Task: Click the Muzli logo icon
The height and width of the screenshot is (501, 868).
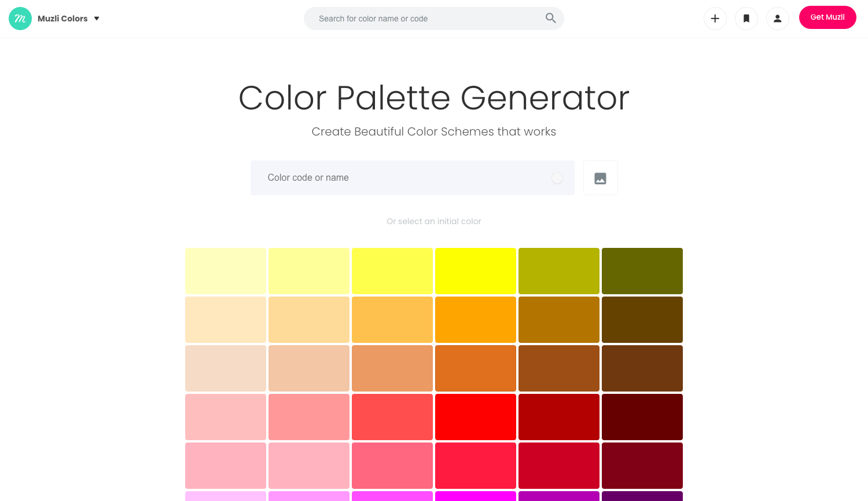Action: (x=20, y=19)
